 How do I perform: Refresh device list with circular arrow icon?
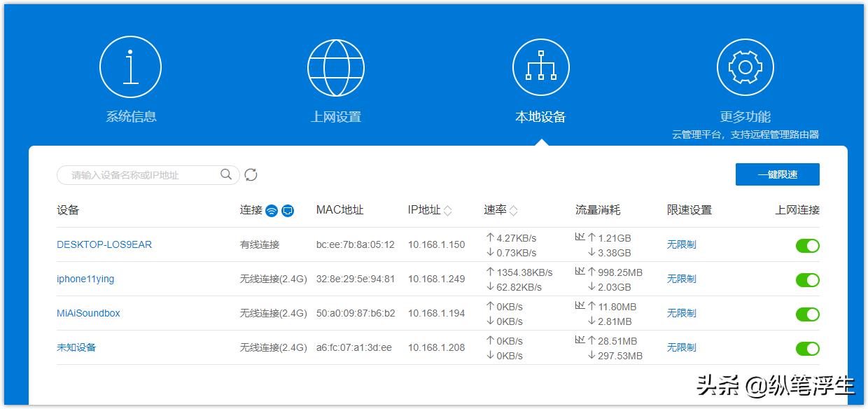pos(251,175)
